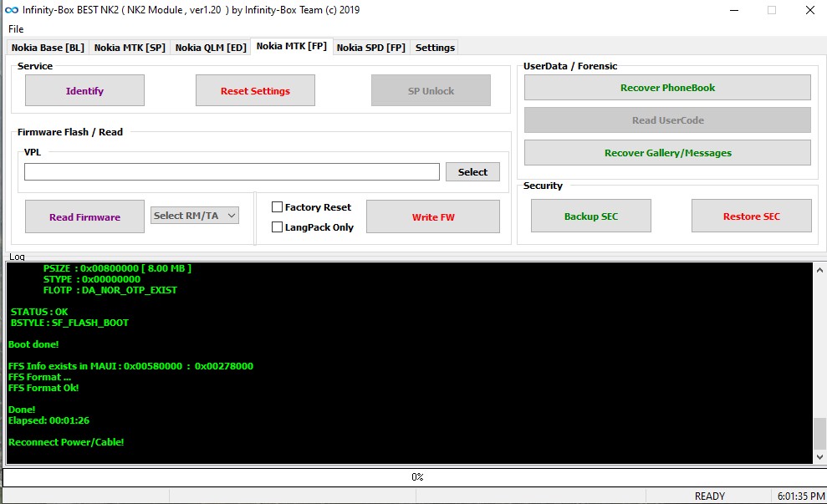Click the READY status bar indicator
Viewport: 827px width, 504px height.
tap(709, 496)
